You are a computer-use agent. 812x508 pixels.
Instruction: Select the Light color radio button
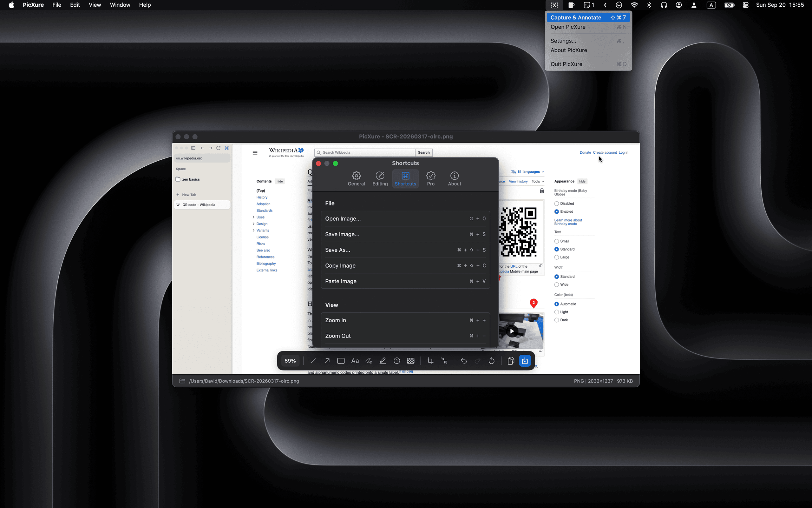click(556, 312)
